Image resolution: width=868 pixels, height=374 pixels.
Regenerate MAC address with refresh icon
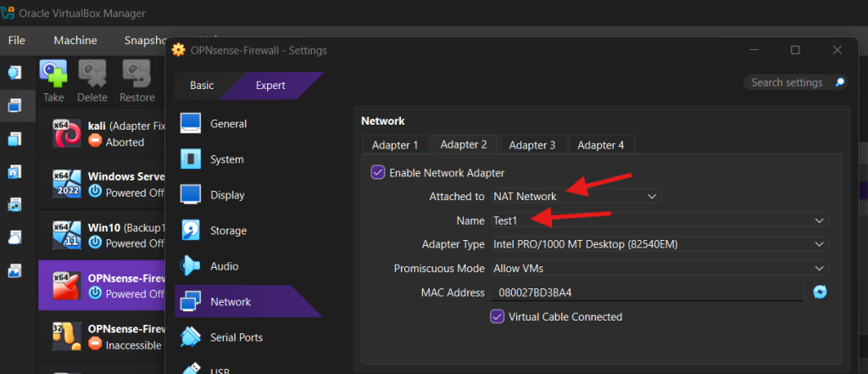(x=820, y=293)
